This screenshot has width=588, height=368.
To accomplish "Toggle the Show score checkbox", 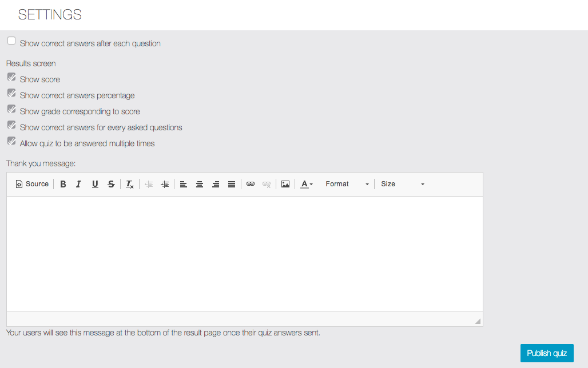I will pos(11,77).
